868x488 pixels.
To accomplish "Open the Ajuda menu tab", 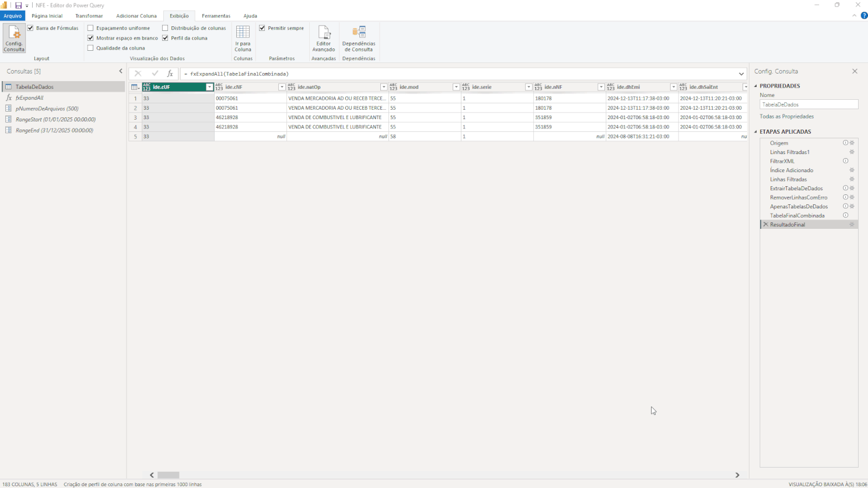I will tap(250, 16).
